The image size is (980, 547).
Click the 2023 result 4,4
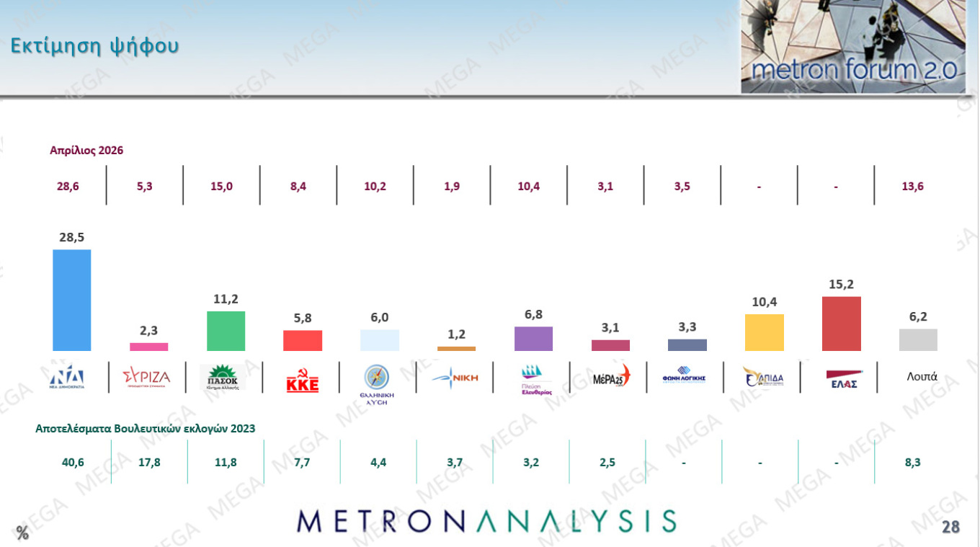(378, 463)
